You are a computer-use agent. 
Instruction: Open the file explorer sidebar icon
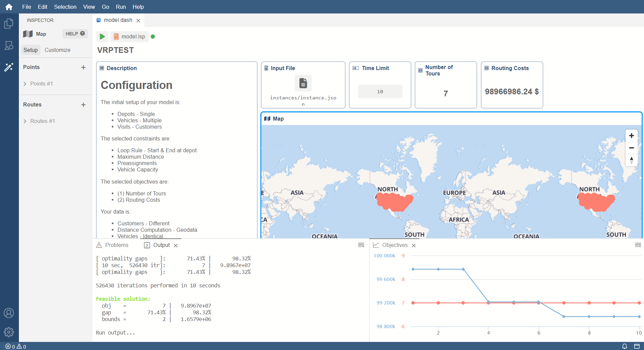tap(9, 24)
